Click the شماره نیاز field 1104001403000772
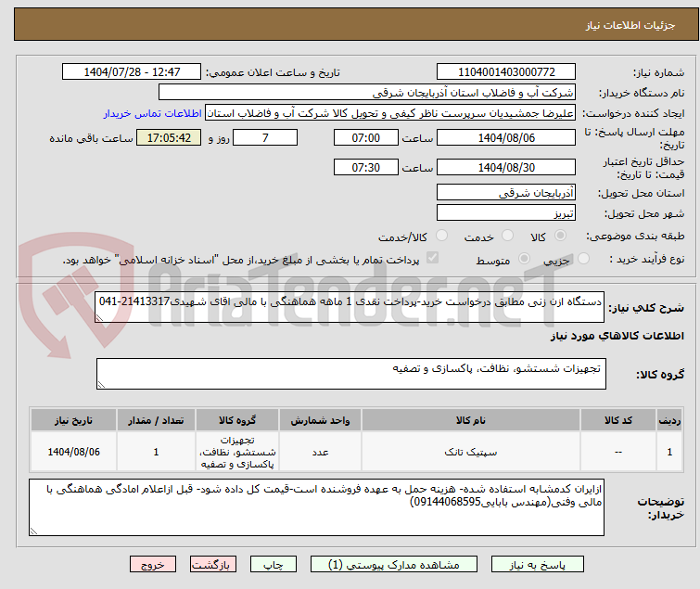Screen dimensions: 700x589 pos(506,72)
